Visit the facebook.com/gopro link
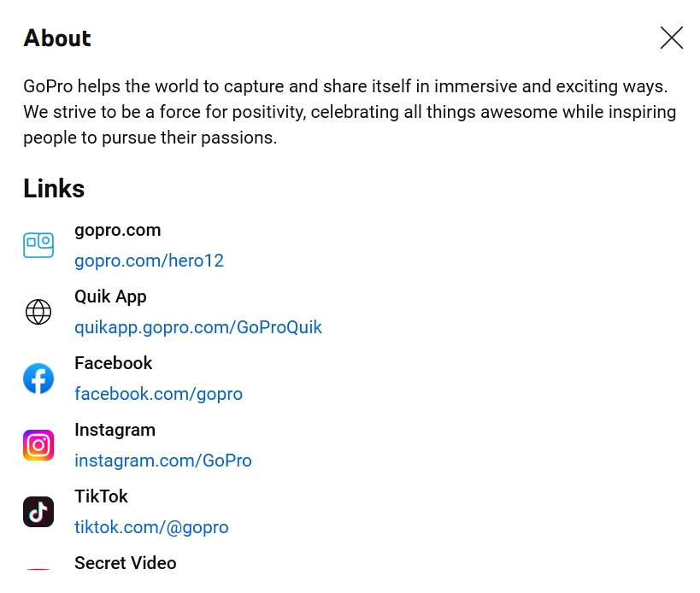The width and height of the screenshot is (700, 593). click(158, 394)
